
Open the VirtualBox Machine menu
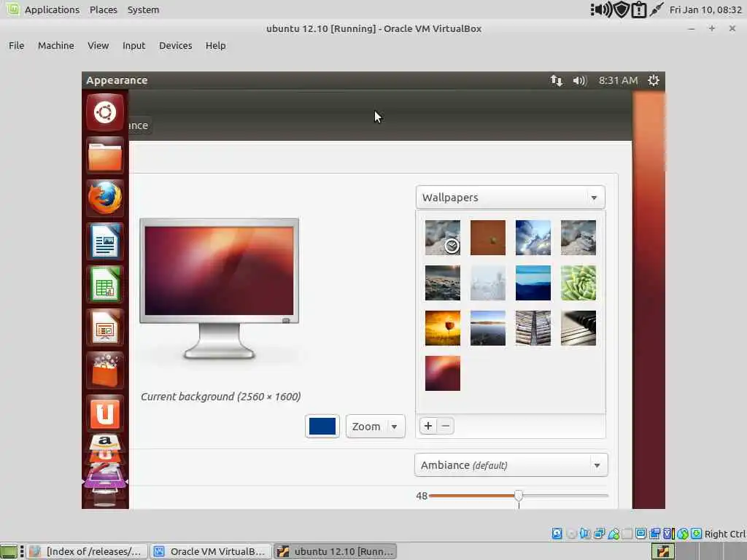click(55, 45)
